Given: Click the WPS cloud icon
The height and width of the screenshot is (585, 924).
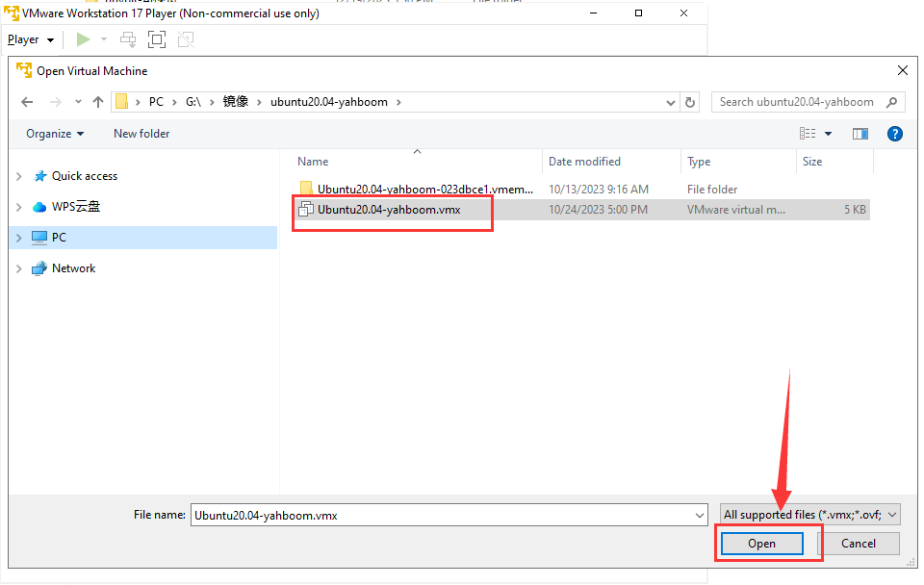Looking at the screenshot, I should (39, 207).
